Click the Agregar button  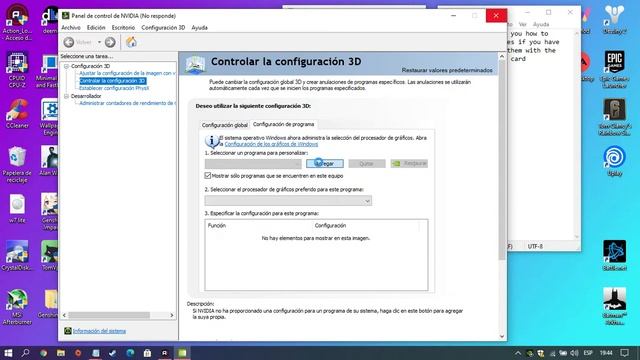[x=325, y=164]
